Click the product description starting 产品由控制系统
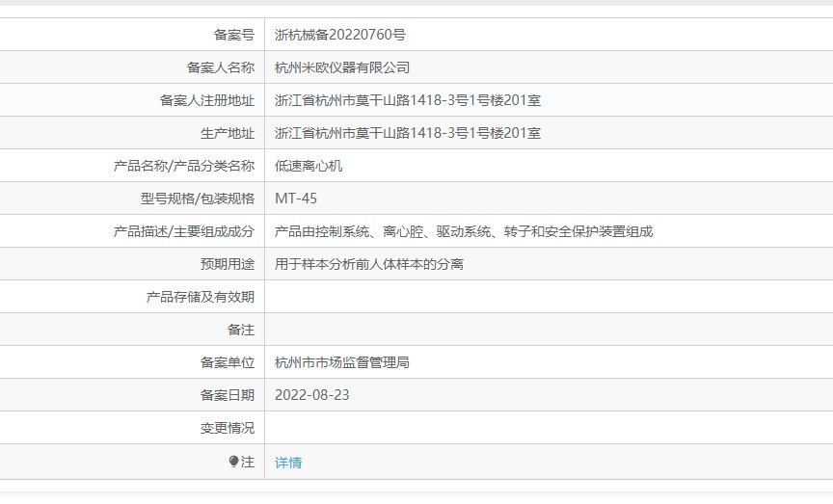This screenshot has width=833, height=504. [x=464, y=231]
